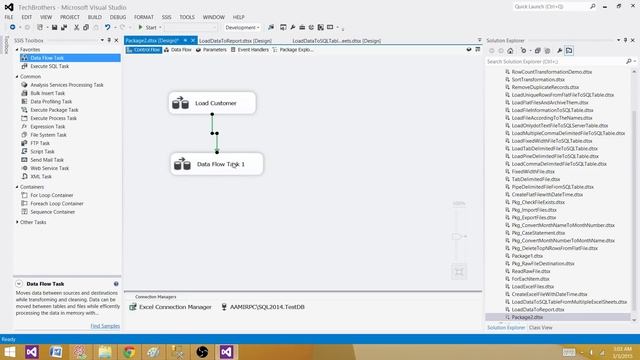Click the Copy toolbar icon
This screenshot has height=360, width=640.
click(86, 27)
